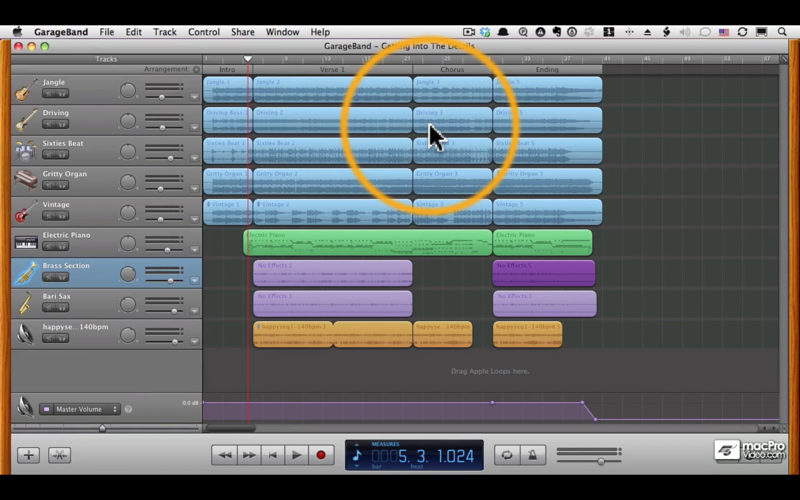Adjust the master volume slider
This screenshot has width=800, height=500.
[601, 461]
